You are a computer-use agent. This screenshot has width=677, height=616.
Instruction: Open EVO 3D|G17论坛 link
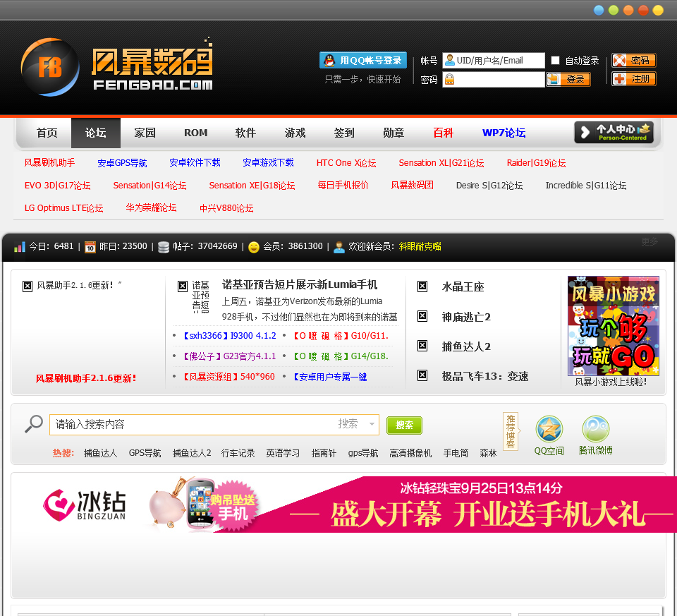point(57,186)
